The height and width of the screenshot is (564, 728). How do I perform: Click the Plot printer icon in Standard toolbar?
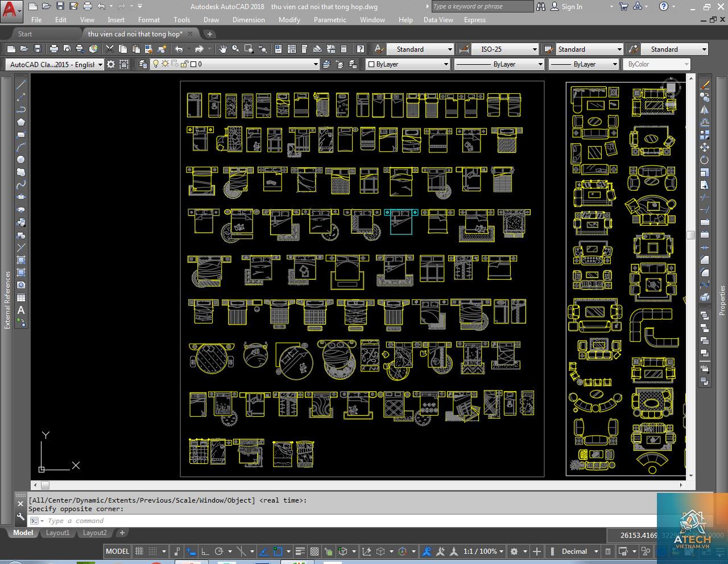tap(54, 49)
